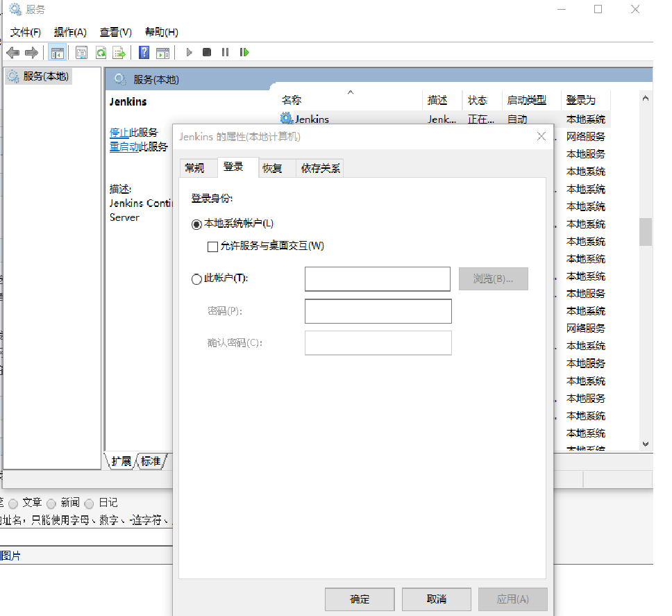Sort by the 名称 column header

pyautogui.click(x=351, y=100)
